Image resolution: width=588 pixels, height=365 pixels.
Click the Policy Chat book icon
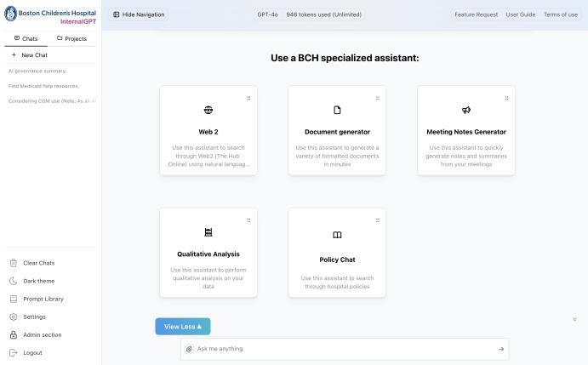coord(337,235)
